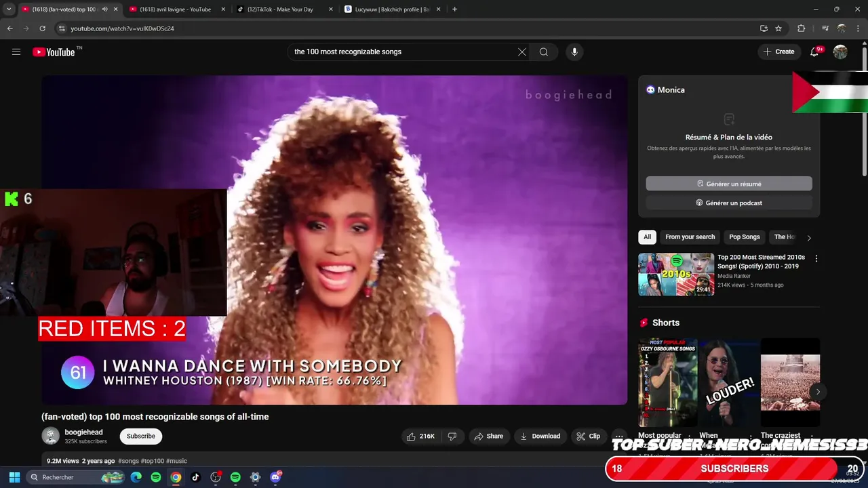The image size is (868, 488).
Task: Show next Shorts with the right arrow
Action: (x=818, y=392)
